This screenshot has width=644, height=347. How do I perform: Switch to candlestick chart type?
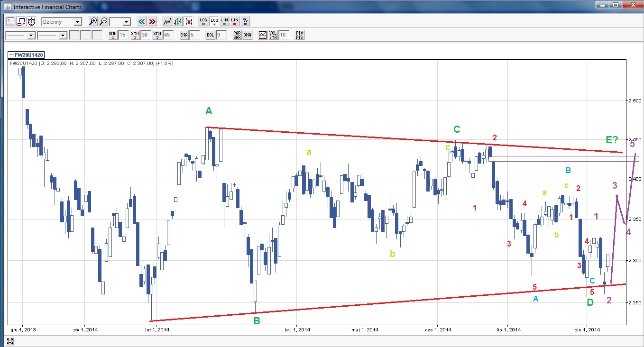[189, 21]
